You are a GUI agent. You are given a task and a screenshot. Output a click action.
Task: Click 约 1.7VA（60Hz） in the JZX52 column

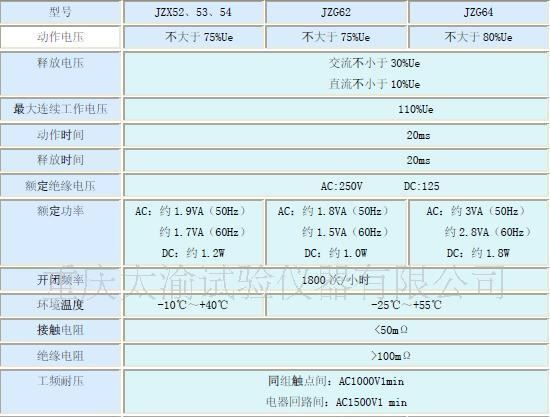pyautogui.click(x=203, y=232)
